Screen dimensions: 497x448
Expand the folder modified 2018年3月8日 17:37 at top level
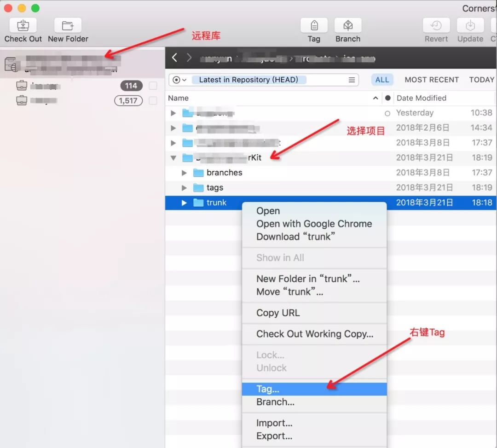173,143
